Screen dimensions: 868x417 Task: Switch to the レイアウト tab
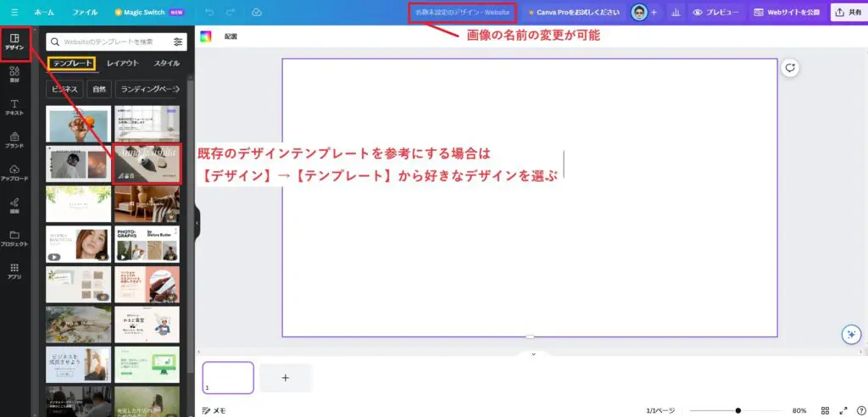(x=123, y=63)
